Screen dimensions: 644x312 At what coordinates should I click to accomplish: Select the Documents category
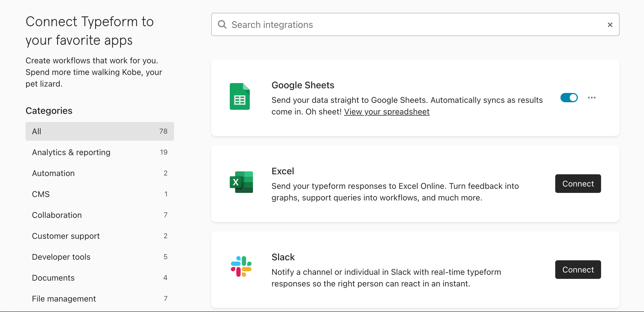coord(100,278)
